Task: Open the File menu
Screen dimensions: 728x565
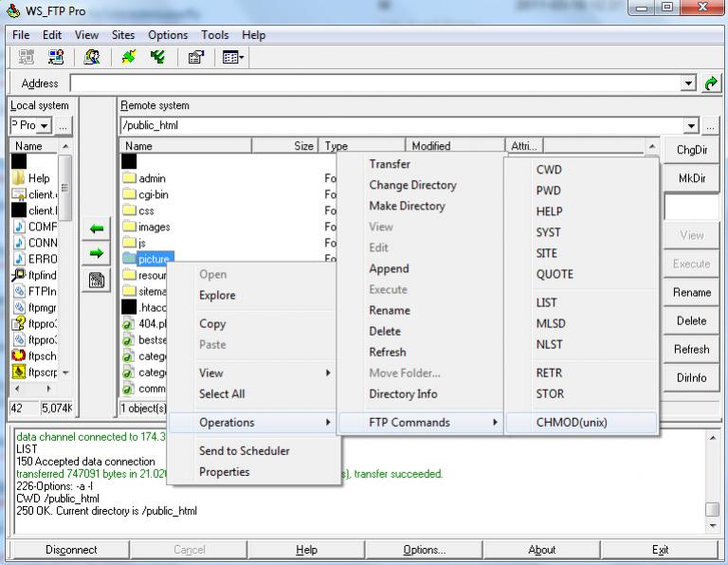Action: 21,35
